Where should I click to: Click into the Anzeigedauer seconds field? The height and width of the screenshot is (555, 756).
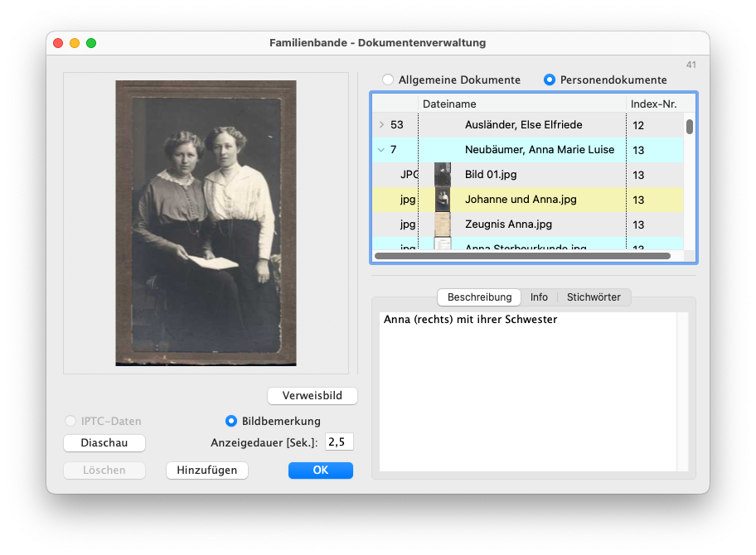(338, 442)
